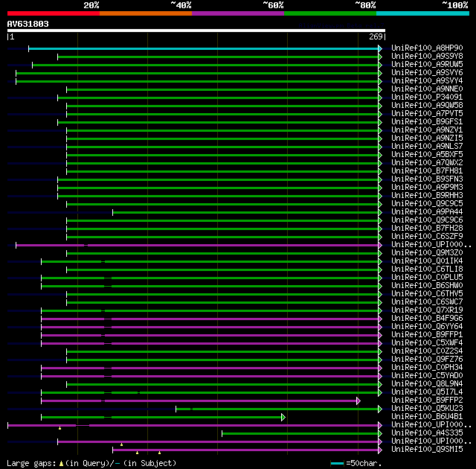Click the green arrowhead ending the A4S335 alignment
This screenshot has width=476, height=469.
pos(380,434)
